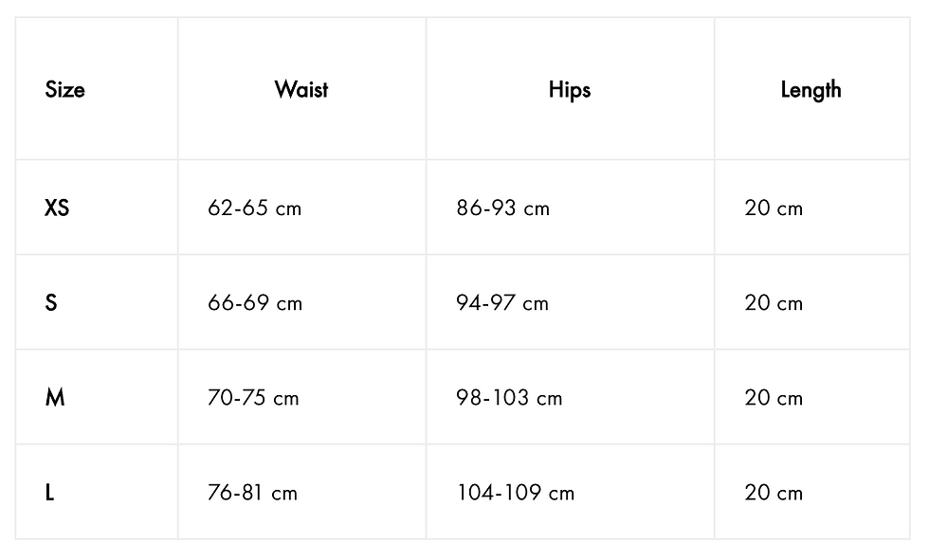This screenshot has width=929, height=560.
Task: Click the S size row label
Action: click(51, 303)
